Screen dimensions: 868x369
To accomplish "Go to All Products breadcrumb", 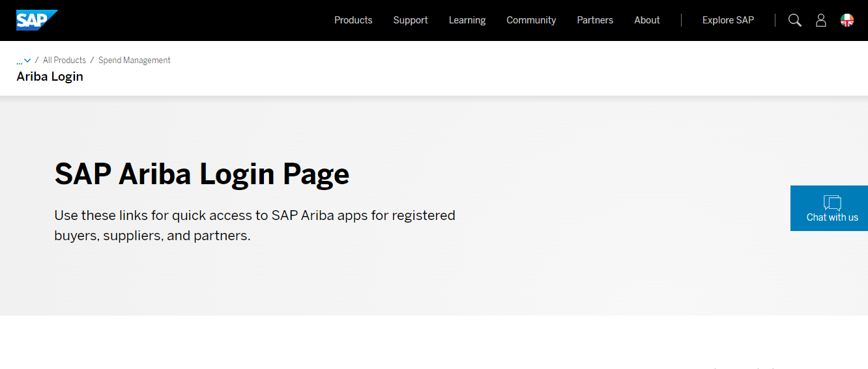I will 65,60.
